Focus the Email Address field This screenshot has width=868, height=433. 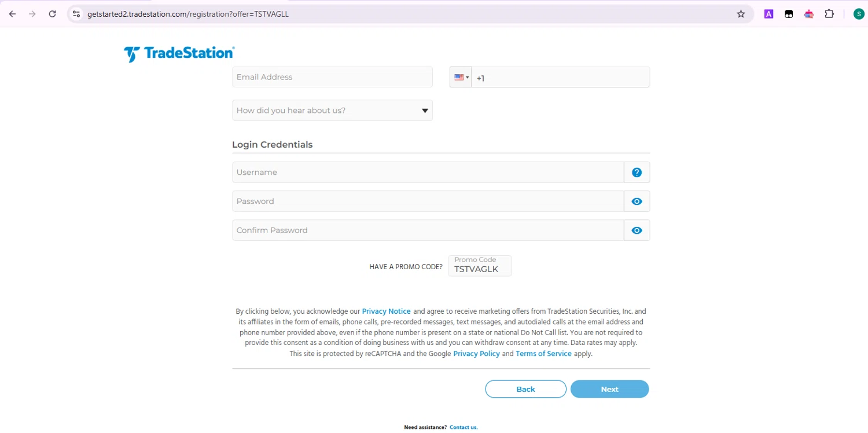point(332,77)
